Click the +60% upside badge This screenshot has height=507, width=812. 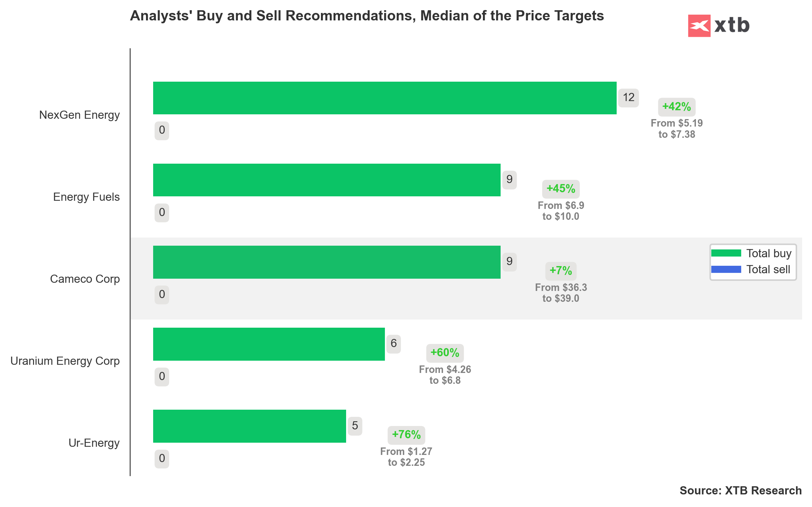click(x=445, y=353)
